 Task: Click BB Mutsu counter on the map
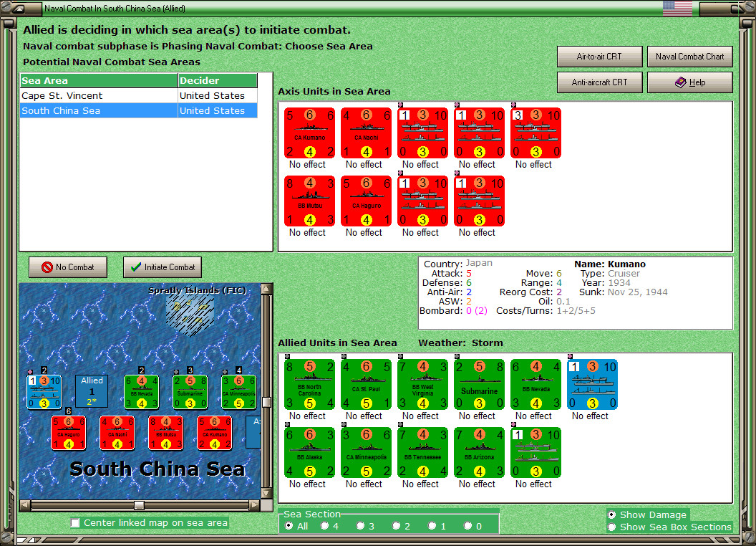pos(166,433)
